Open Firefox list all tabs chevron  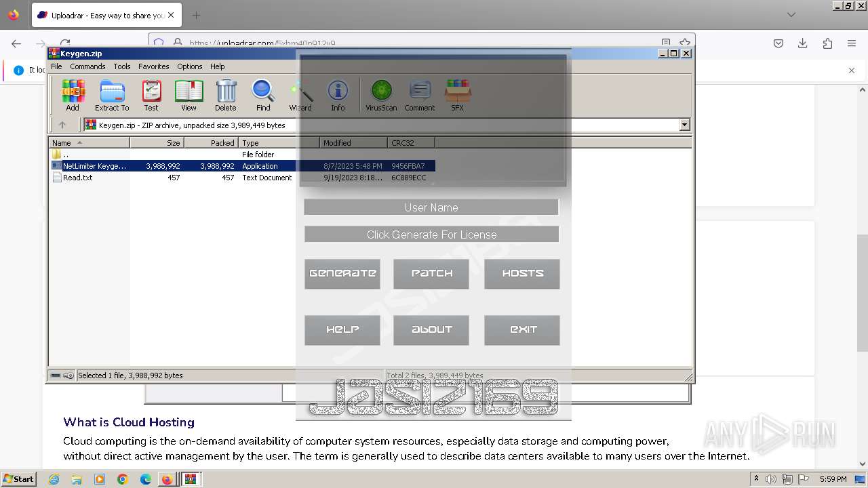pos(791,15)
